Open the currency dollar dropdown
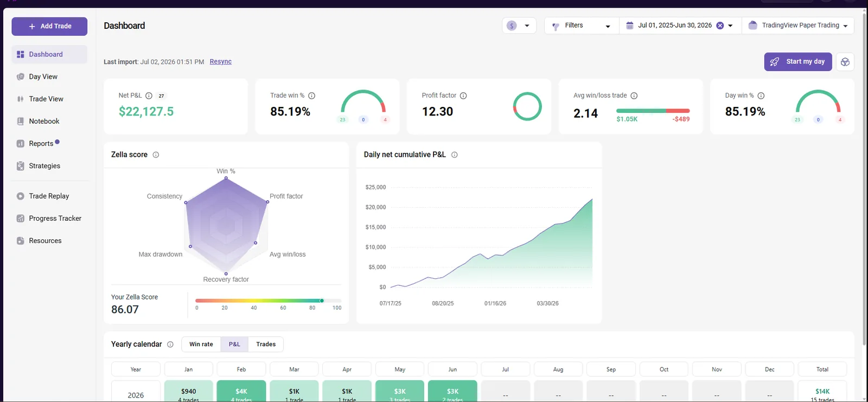Viewport: 868px width, 402px height. click(x=519, y=25)
